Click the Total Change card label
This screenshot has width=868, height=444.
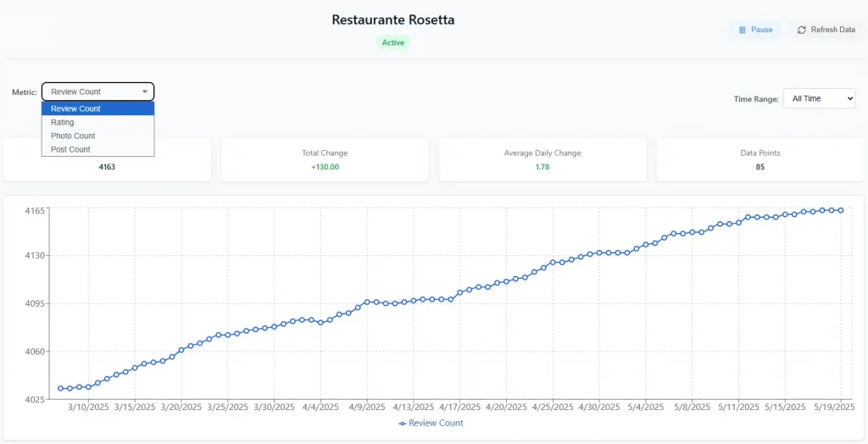tap(325, 153)
